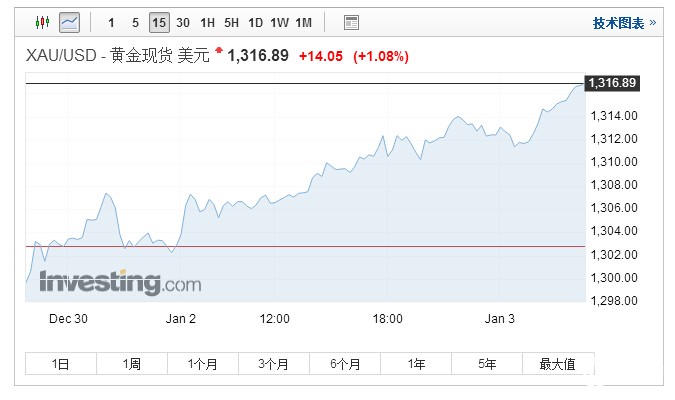Switch chart to 1W interval

point(279,22)
